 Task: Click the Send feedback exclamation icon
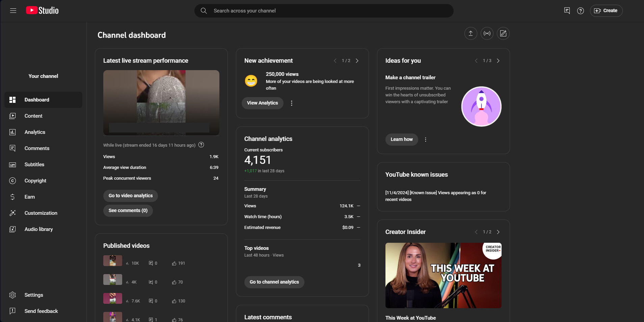pyautogui.click(x=12, y=311)
